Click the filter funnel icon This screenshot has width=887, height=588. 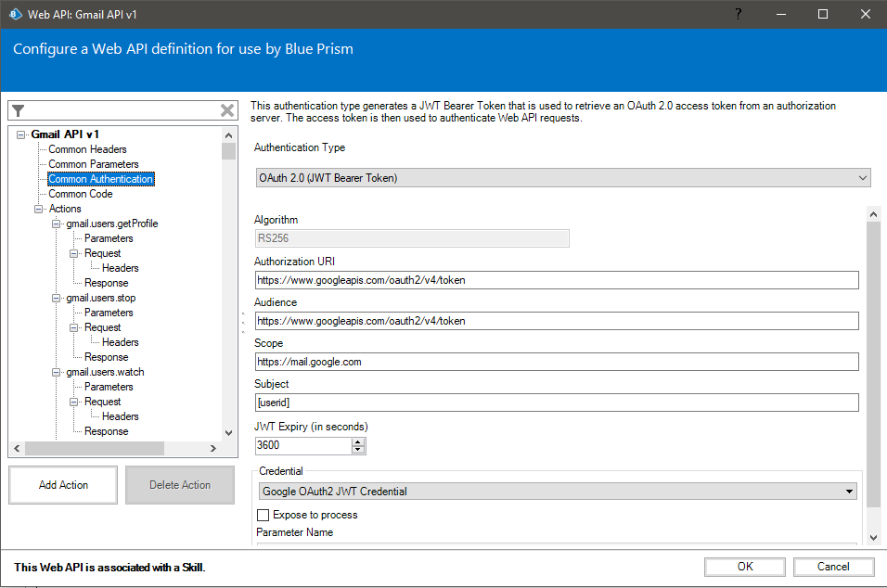click(x=19, y=110)
